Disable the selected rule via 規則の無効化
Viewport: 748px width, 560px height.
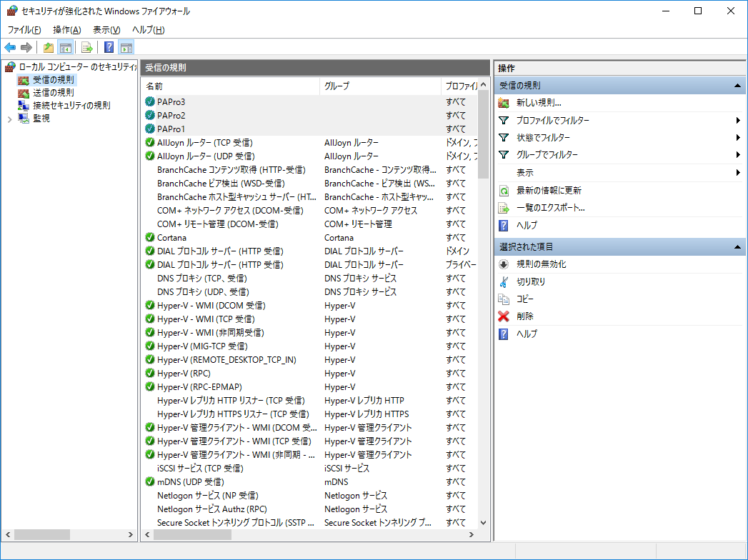[x=541, y=264]
